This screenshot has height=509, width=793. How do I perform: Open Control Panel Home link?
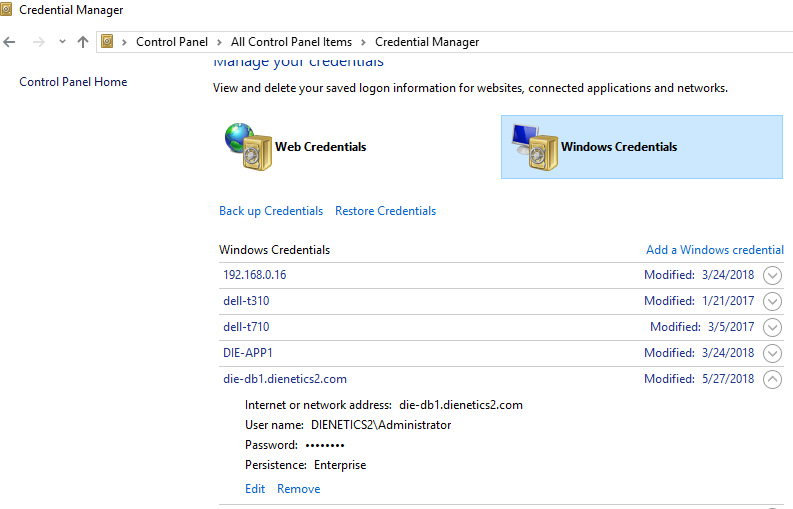click(73, 82)
